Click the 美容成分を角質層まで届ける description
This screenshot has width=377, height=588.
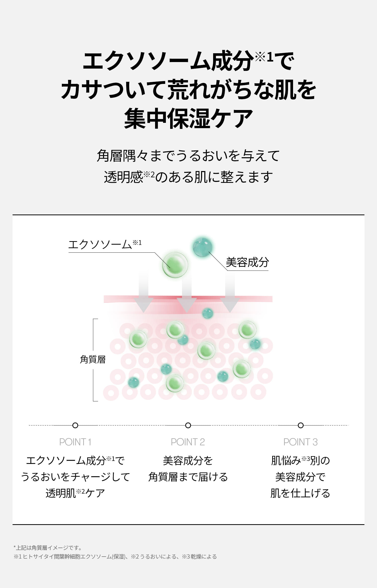(188, 469)
